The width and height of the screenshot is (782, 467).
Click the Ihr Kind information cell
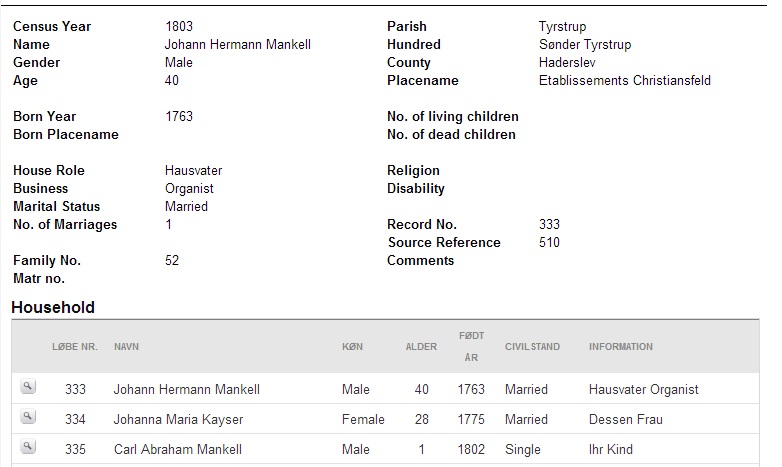(610, 449)
